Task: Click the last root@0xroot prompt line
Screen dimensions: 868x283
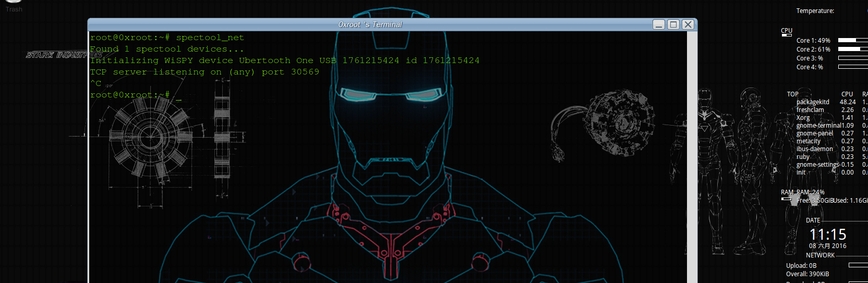Action: tap(136, 95)
